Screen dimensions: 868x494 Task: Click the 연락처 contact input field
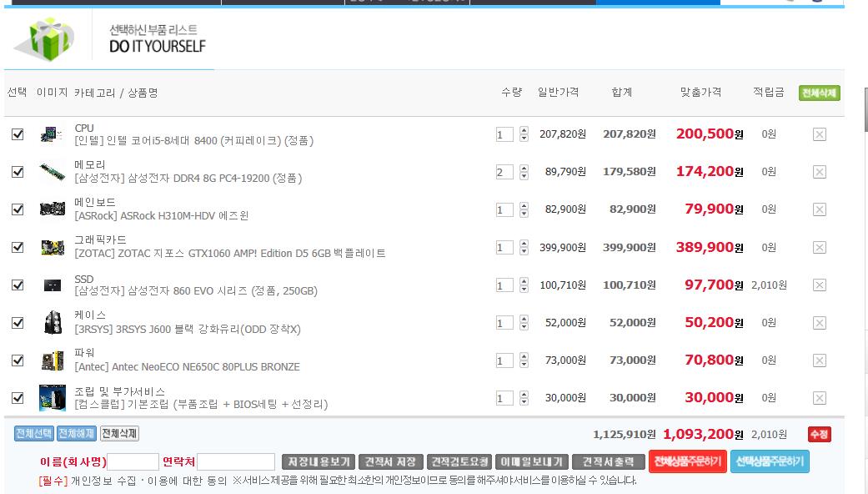click(x=236, y=462)
